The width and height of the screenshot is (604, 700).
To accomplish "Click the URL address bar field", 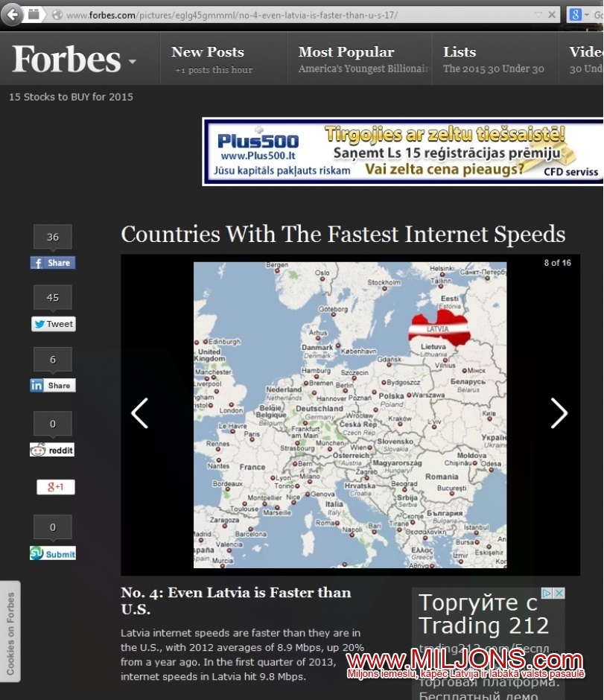I will (x=298, y=15).
